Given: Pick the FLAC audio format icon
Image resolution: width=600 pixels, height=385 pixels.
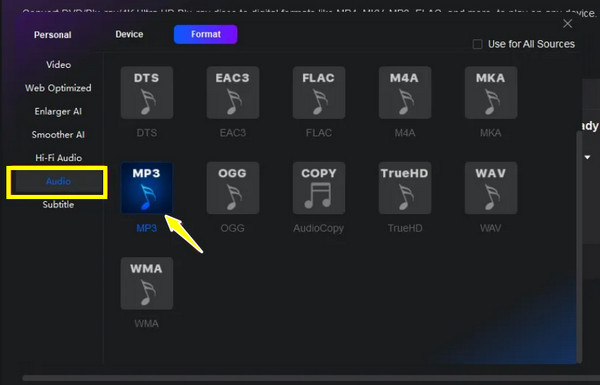Looking at the screenshot, I should point(319,93).
